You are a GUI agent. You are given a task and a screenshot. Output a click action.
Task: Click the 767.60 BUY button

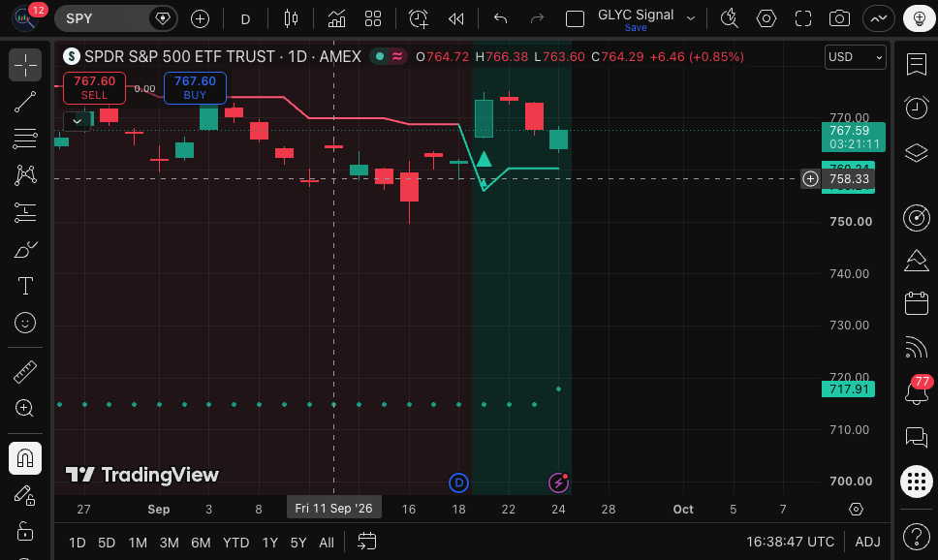pyautogui.click(x=195, y=87)
